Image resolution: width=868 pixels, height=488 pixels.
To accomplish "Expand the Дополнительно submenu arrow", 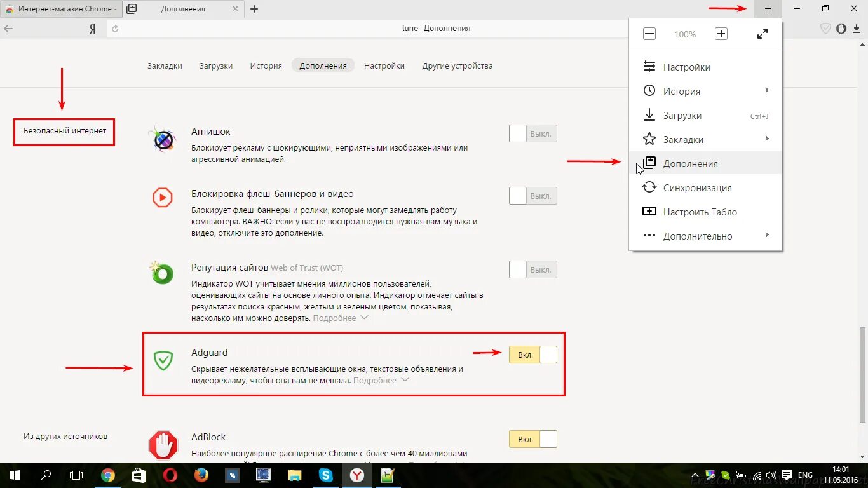I will (768, 235).
